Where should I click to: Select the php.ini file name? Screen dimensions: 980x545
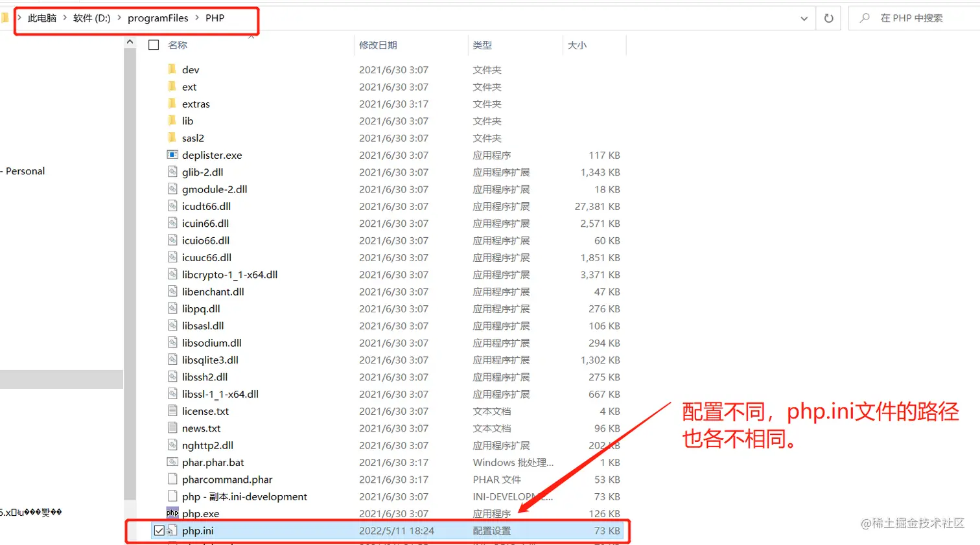198,531
